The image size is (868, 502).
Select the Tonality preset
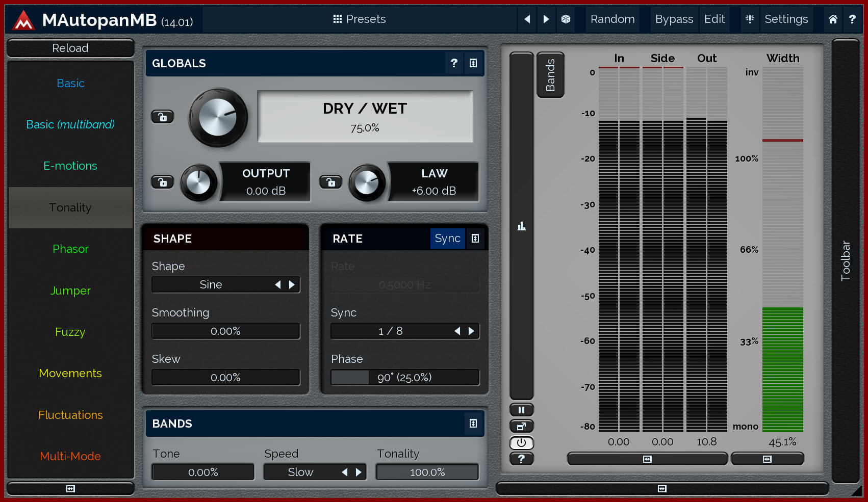coord(70,207)
